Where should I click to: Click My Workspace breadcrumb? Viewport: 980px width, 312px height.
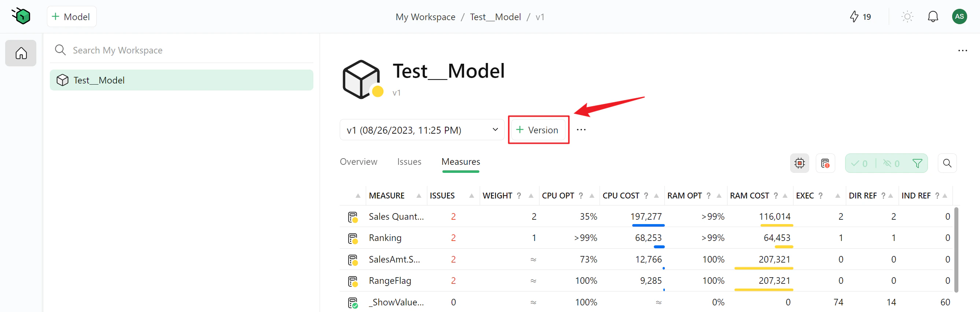pyautogui.click(x=425, y=17)
